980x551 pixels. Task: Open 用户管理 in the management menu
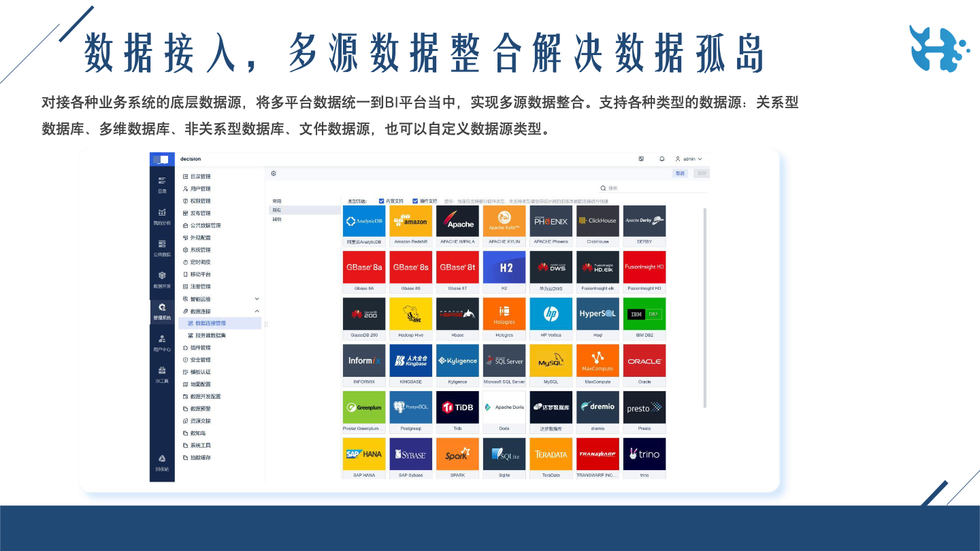point(200,188)
